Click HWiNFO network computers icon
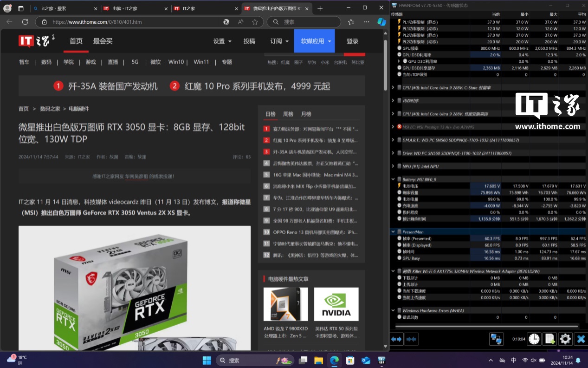Image resolution: width=588 pixels, height=368 pixels. (x=497, y=339)
